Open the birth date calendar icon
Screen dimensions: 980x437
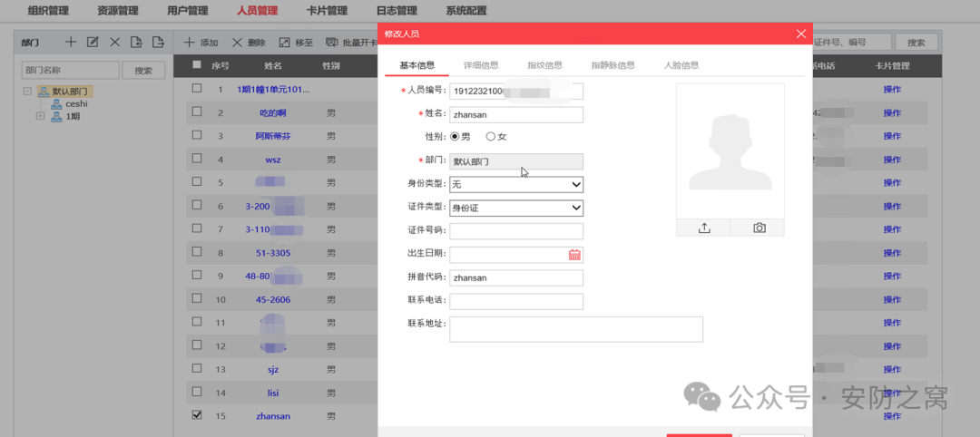click(574, 255)
